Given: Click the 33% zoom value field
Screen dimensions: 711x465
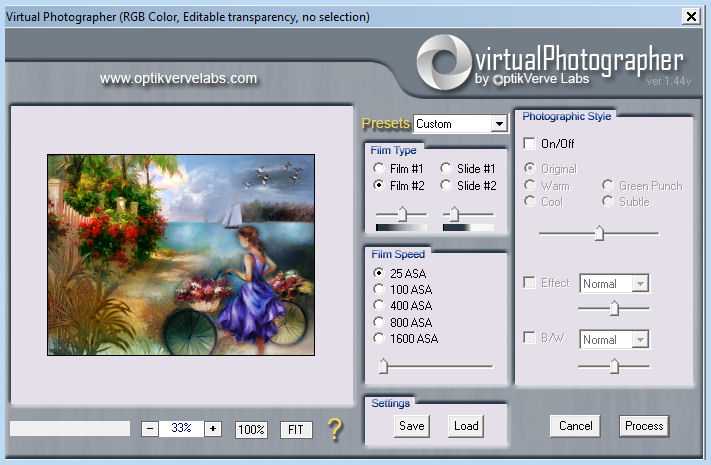Looking at the screenshot, I should tap(181, 428).
